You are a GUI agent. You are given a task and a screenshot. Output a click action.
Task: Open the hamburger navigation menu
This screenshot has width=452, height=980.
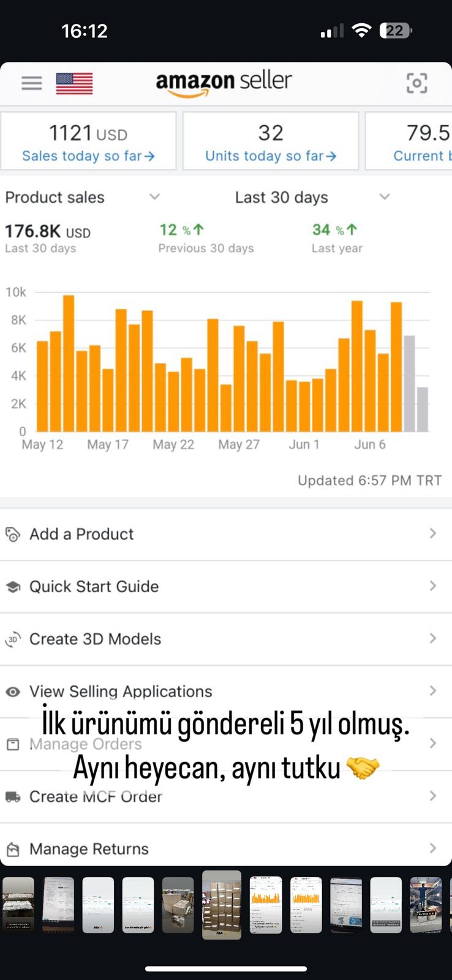[x=32, y=83]
